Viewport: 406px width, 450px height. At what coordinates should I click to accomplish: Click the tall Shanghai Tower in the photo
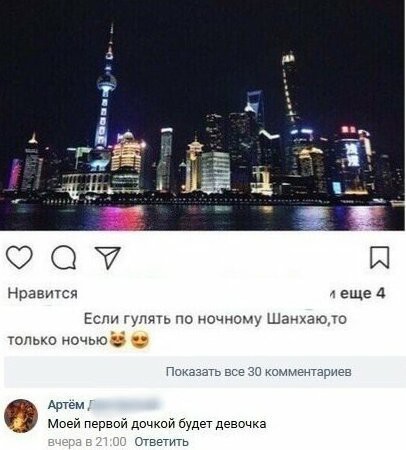[289, 90]
